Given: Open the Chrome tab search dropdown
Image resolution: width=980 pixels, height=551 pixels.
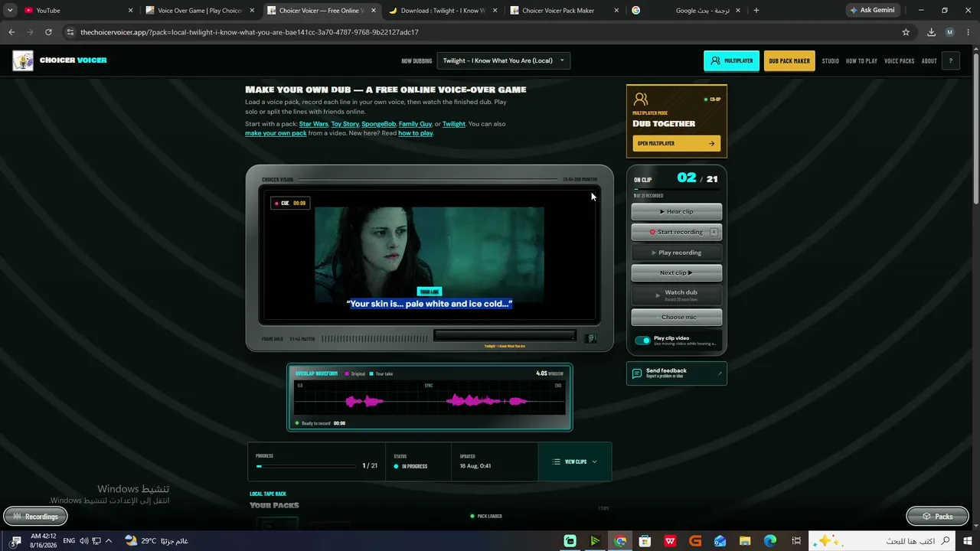Looking at the screenshot, I should coord(10,11).
